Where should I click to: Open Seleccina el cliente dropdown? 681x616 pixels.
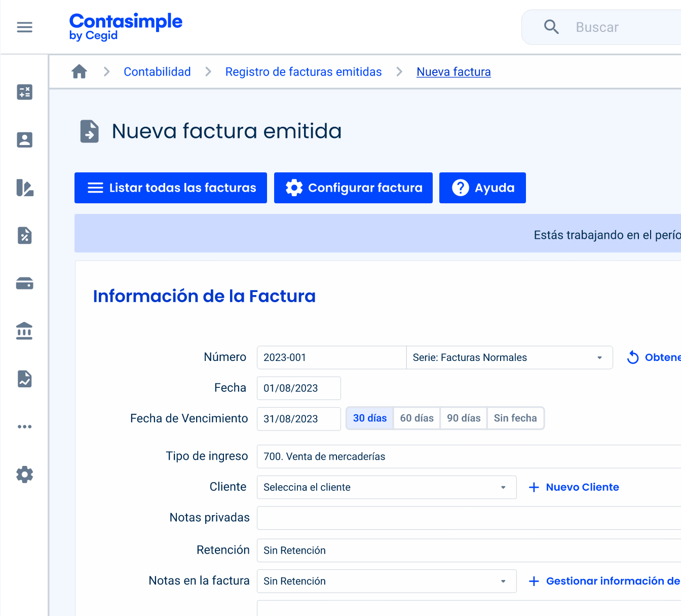tap(387, 487)
